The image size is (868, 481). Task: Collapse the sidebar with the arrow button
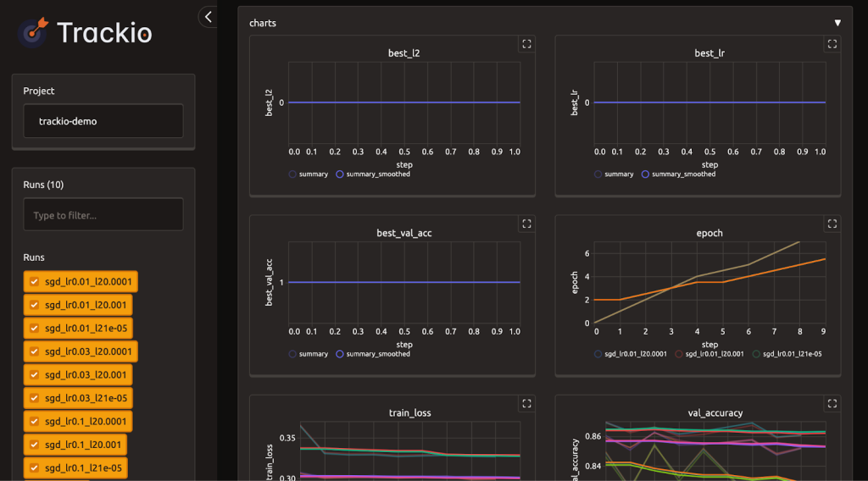coord(209,16)
